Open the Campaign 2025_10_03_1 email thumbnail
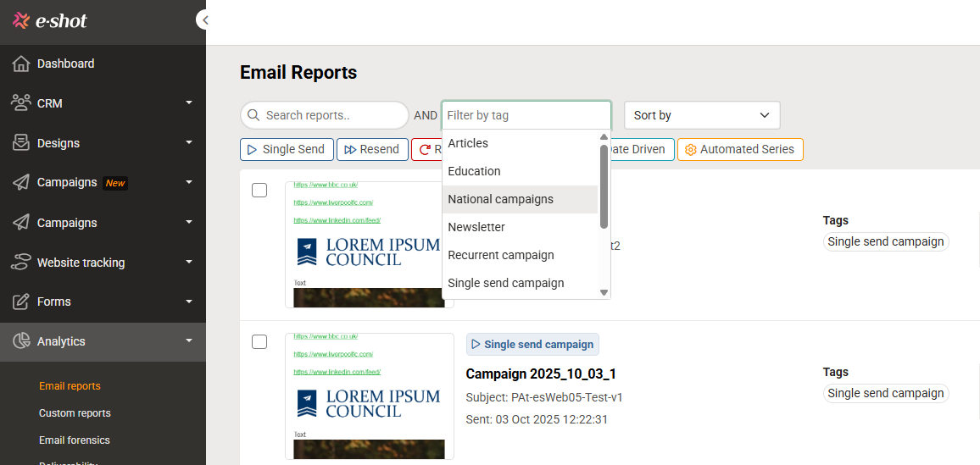Screen dimensions: 980x465 370,396
